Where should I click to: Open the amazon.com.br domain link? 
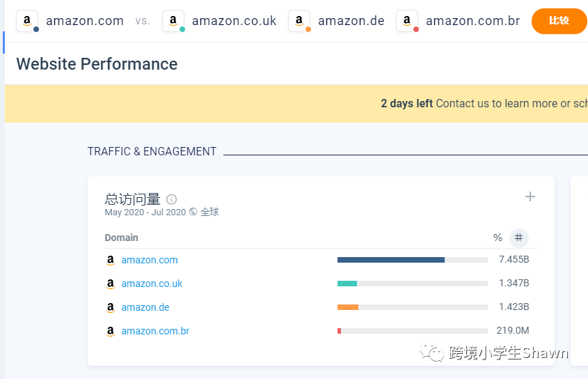(x=155, y=331)
